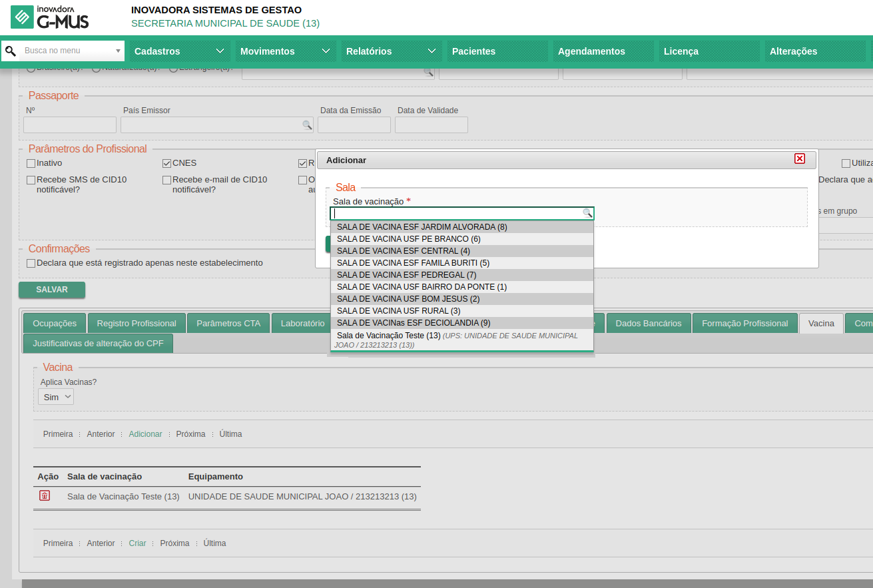This screenshot has height=588, width=873.
Task: Expand the Movimentos menu
Action: [285, 51]
